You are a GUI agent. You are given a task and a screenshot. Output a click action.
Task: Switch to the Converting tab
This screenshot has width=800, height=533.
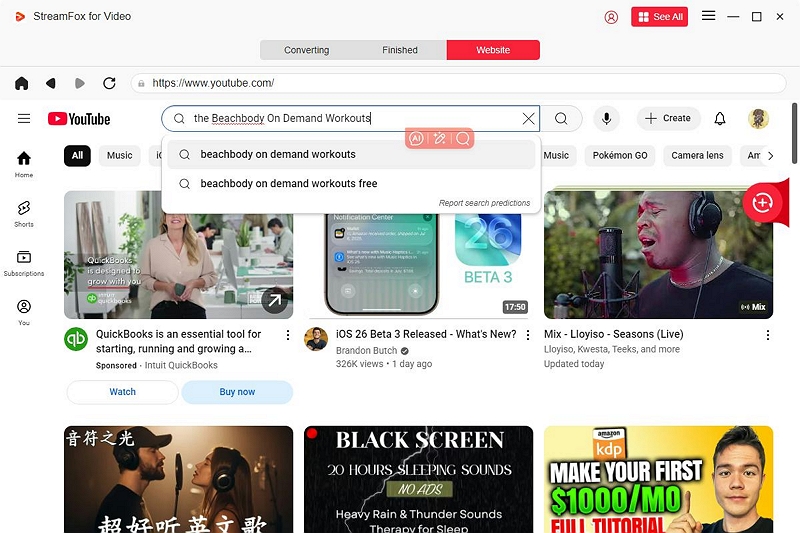[x=306, y=50]
